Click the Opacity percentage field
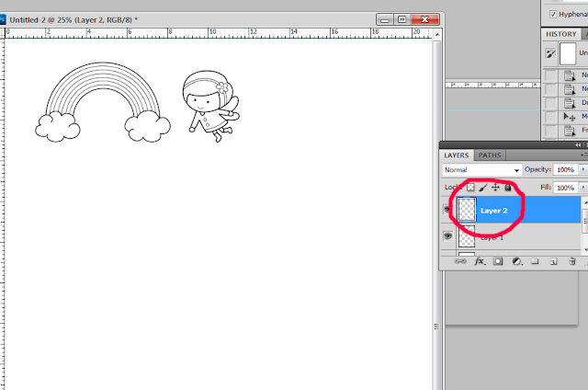 coord(566,169)
